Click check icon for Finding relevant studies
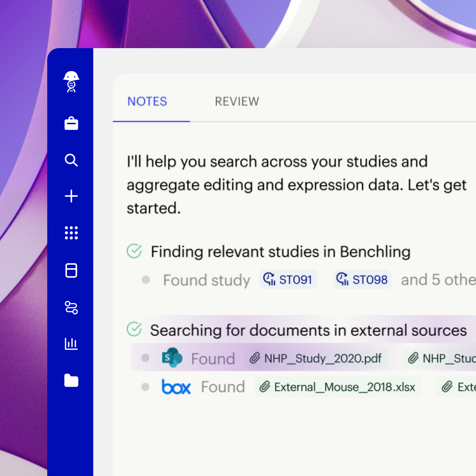 click(134, 251)
